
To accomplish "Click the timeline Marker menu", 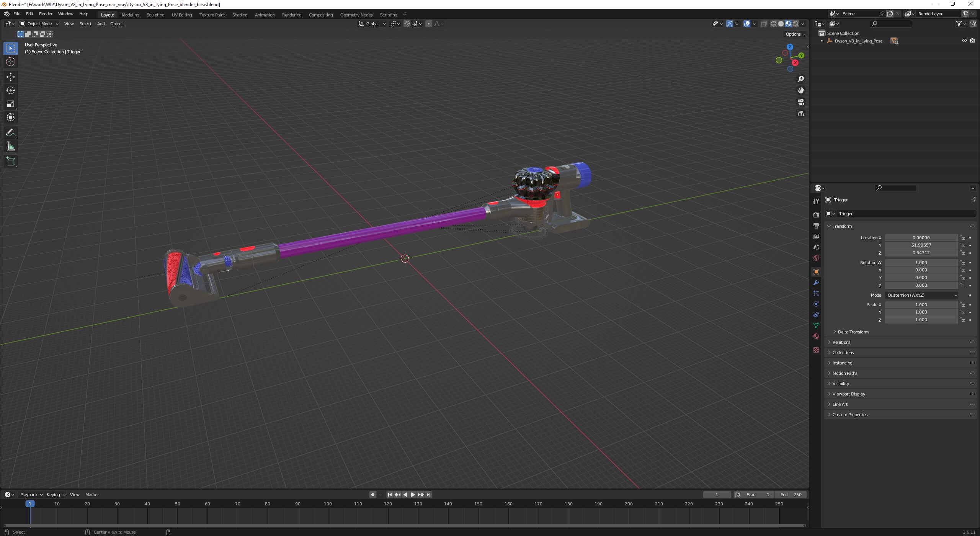I will pos(92,495).
